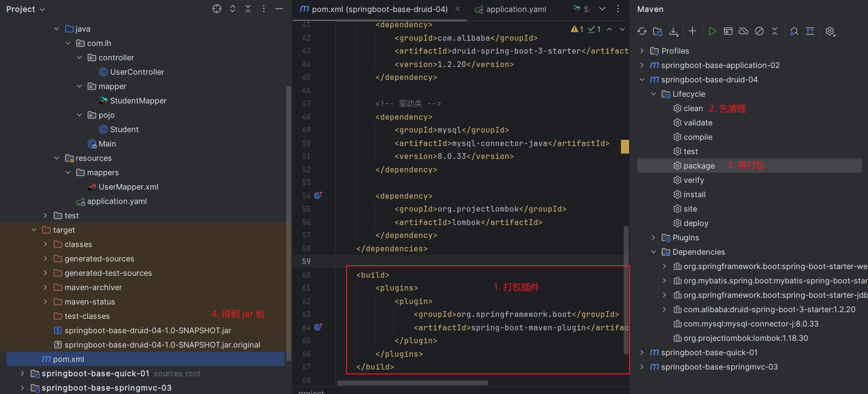
Task: Hide the Project tool window
Action: click(279, 9)
